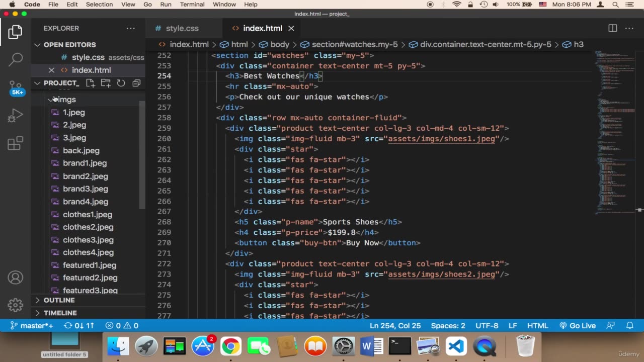Open the Terminal menu
644x362 pixels.
(x=192, y=5)
